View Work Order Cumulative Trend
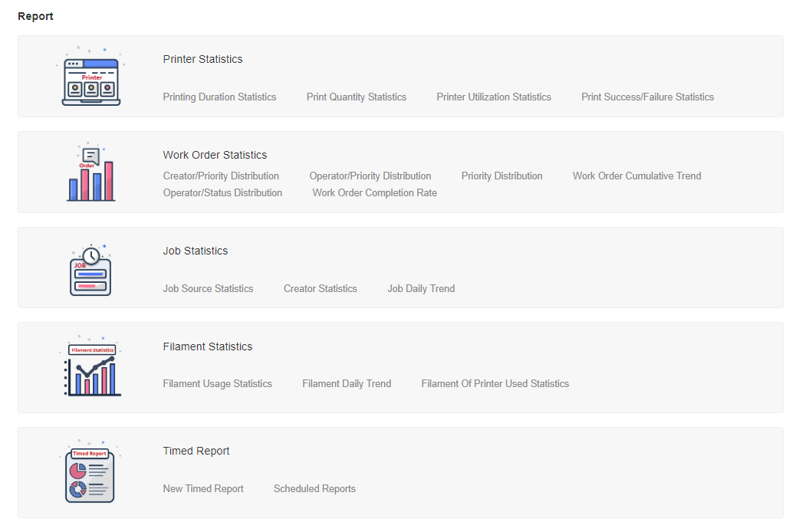799x532 pixels. click(x=636, y=176)
